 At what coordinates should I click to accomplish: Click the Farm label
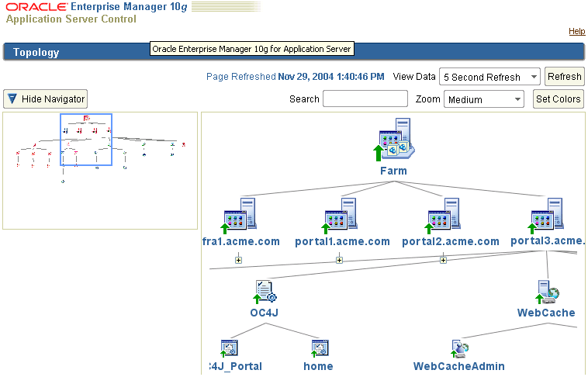tap(393, 171)
